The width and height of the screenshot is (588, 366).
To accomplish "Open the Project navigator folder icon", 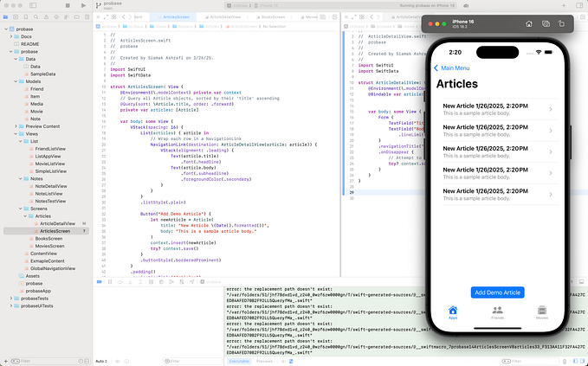I will tap(5, 16).
